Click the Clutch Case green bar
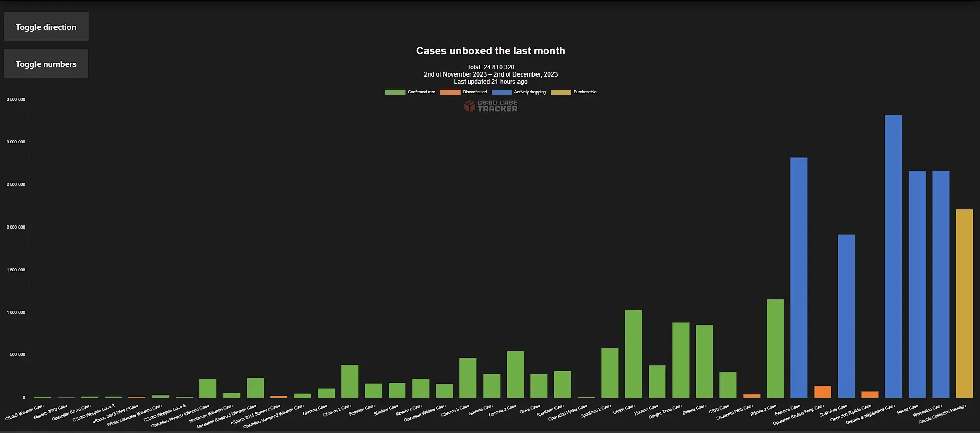Viewport: 980px width, 433px height. 633,353
